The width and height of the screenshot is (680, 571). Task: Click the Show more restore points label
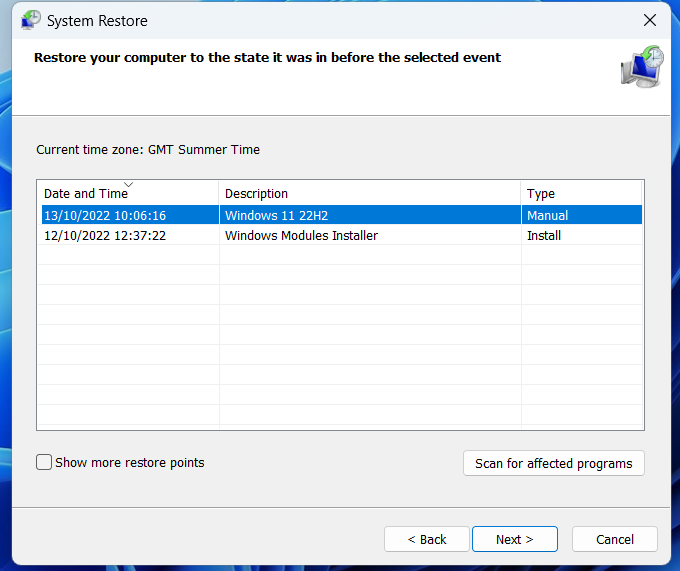coord(130,463)
